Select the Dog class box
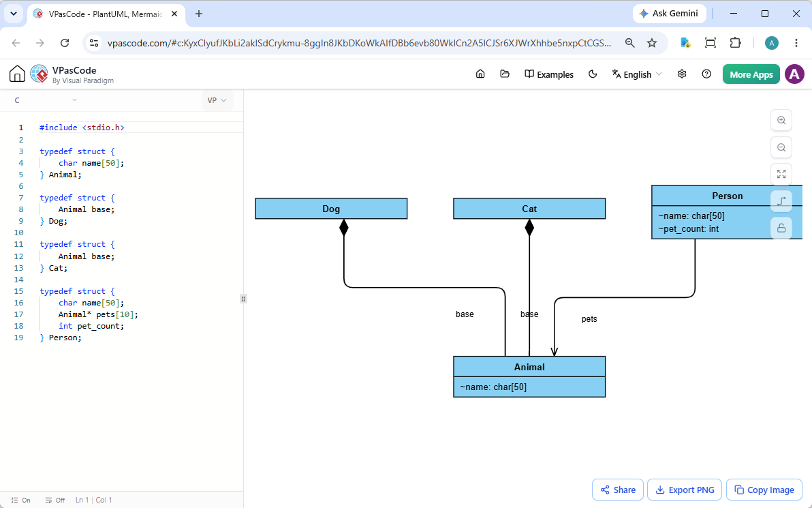812x508 pixels. 331,209
